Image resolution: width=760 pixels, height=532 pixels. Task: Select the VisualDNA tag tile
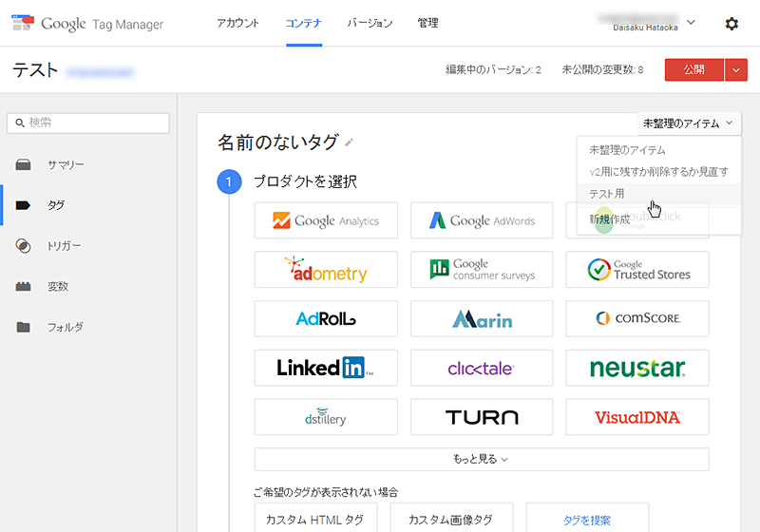pyautogui.click(x=636, y=417)
